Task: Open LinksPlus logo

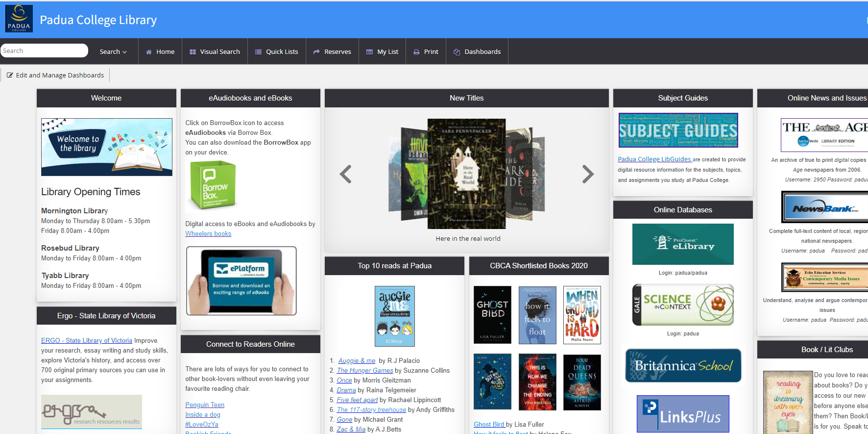Action: click(683, 414)
